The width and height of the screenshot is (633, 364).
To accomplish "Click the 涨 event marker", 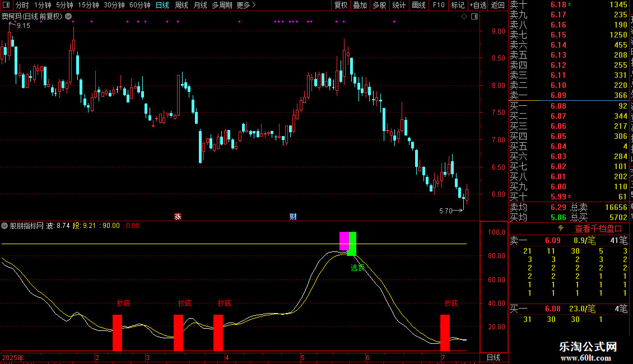I will (178, 216).
